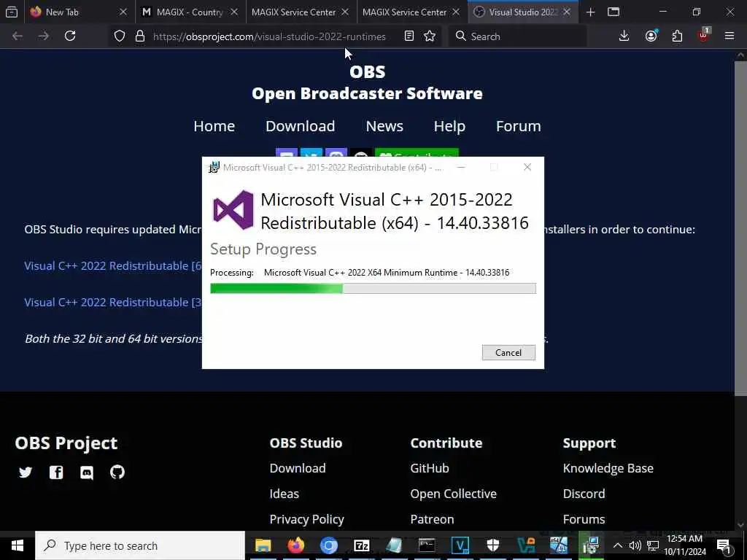Image resolution: width=747 pixels, height=560 pixels.
Task: Open the Vegas V taskbar icon
Action: 460,545
